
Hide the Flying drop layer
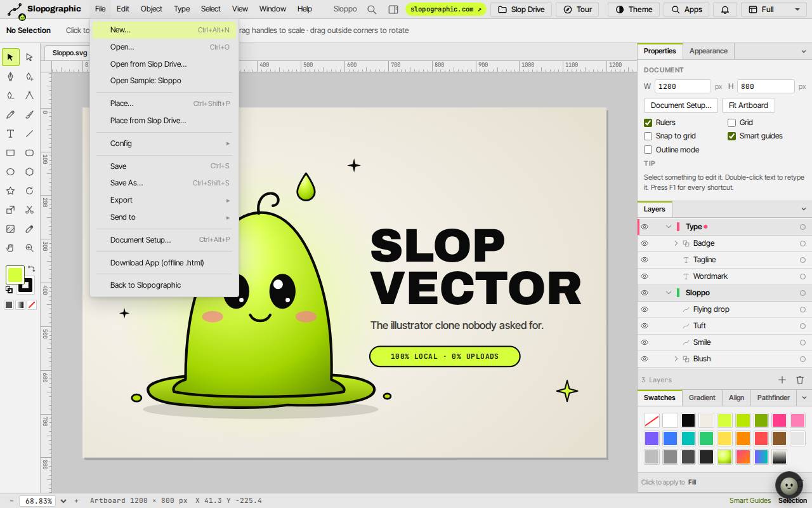[x=645, y=309]
